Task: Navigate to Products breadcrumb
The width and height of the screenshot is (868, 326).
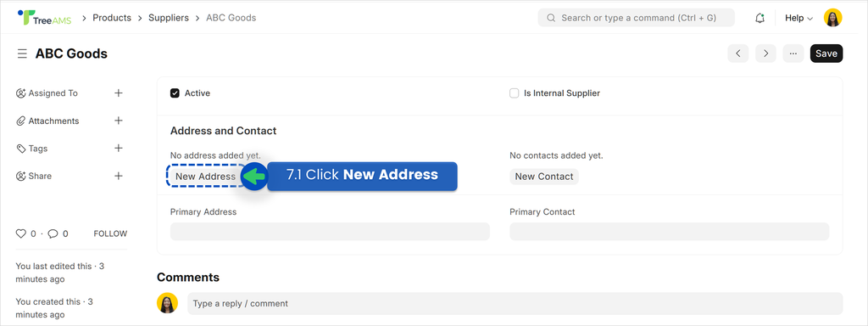Action: (x=112, y=18)
